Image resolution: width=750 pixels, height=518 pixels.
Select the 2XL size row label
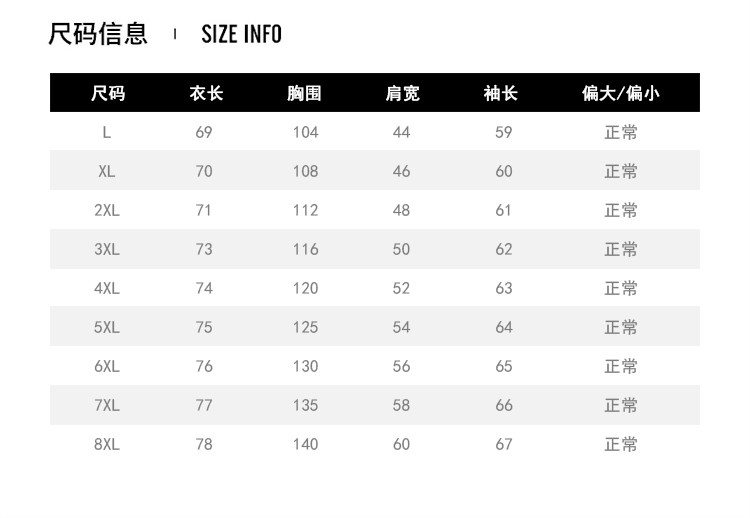point(107,210)
